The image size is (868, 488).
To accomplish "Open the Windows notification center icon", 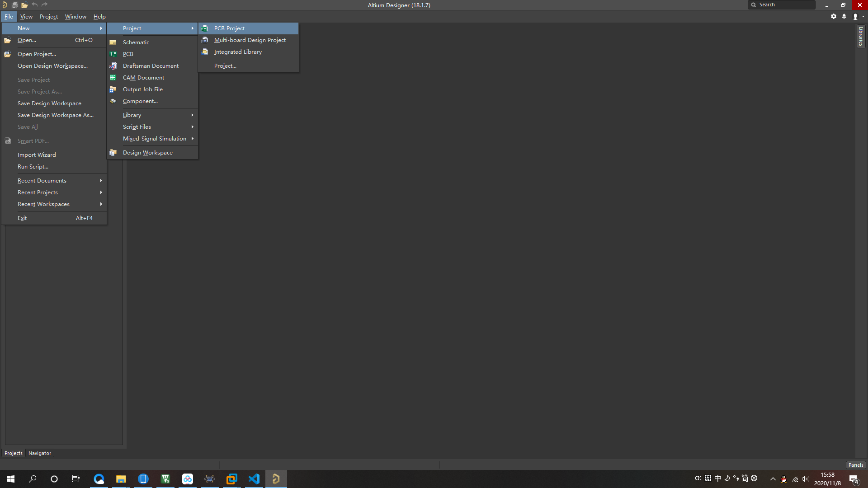I will pyautogui.click(x=854, y=479).
